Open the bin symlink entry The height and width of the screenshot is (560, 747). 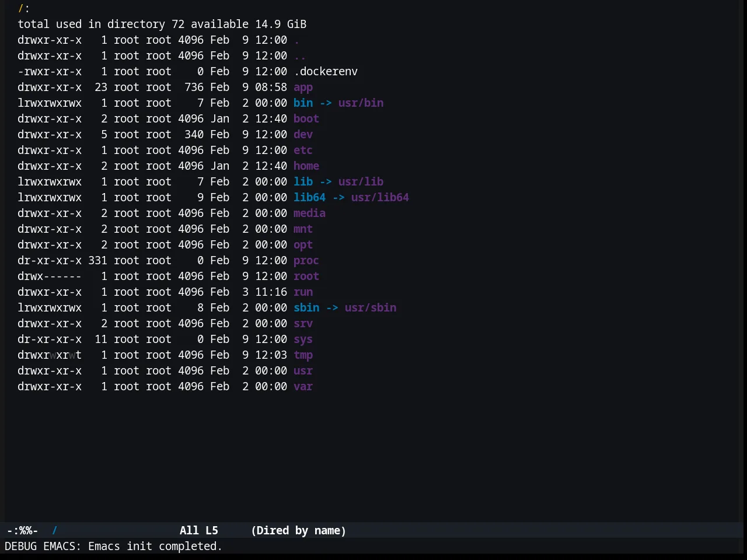(303, 103)
